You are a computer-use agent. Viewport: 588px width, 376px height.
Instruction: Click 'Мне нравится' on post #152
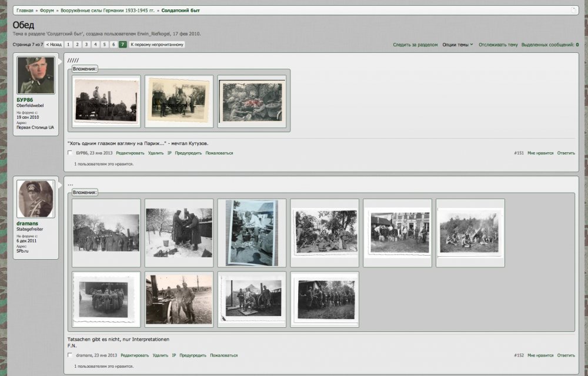coord(540,355)
